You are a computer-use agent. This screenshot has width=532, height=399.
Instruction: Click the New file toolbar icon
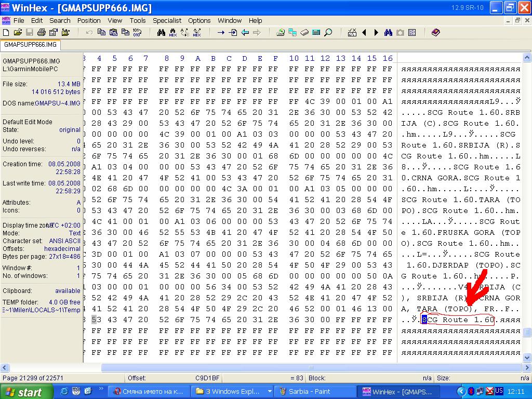(x=6, y=32)
